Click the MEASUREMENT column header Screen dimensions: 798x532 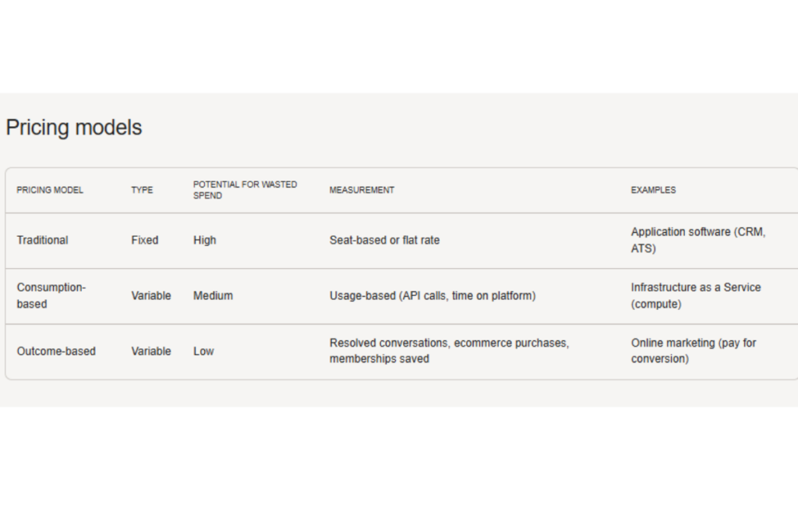(x=362, y=190)
